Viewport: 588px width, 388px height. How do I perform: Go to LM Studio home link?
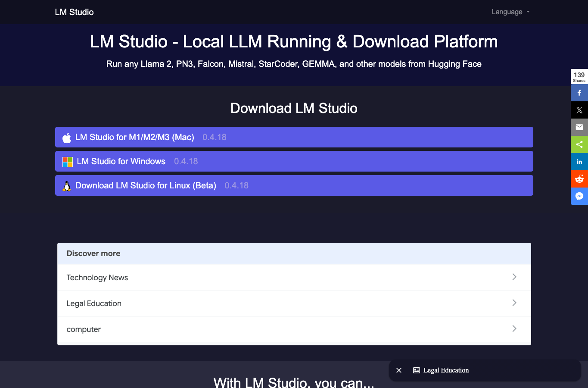74,12
